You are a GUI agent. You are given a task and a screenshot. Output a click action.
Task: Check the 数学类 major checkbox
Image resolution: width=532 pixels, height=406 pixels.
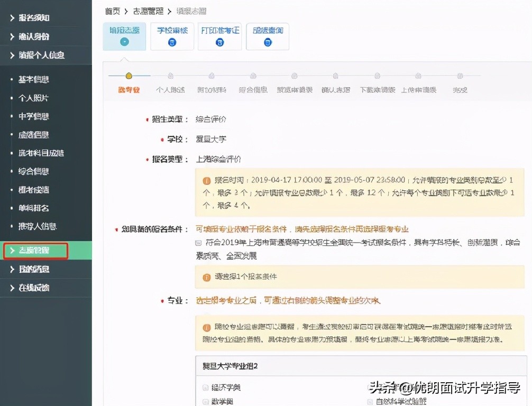click(x=205, y=402)
